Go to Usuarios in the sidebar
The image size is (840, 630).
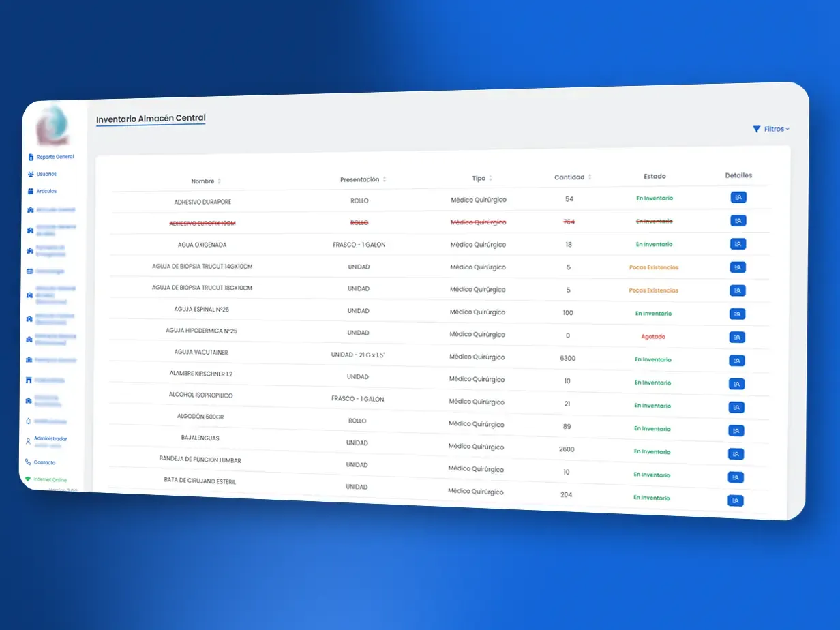[42, 174]
